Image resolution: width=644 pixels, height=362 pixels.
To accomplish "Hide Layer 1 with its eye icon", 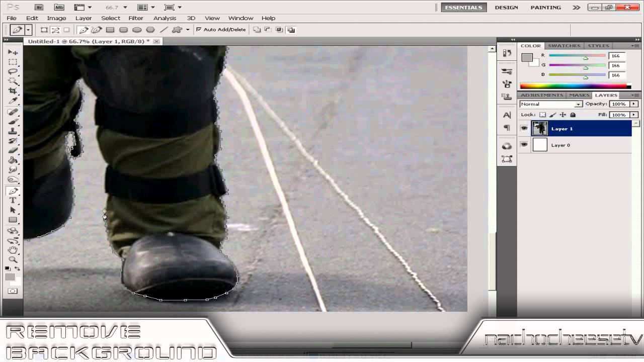I will pos(524,129).
